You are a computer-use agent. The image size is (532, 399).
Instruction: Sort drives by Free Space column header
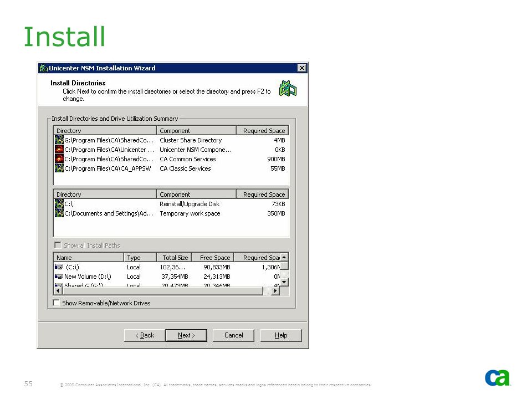pyautogui.click(x=213, y=258)
